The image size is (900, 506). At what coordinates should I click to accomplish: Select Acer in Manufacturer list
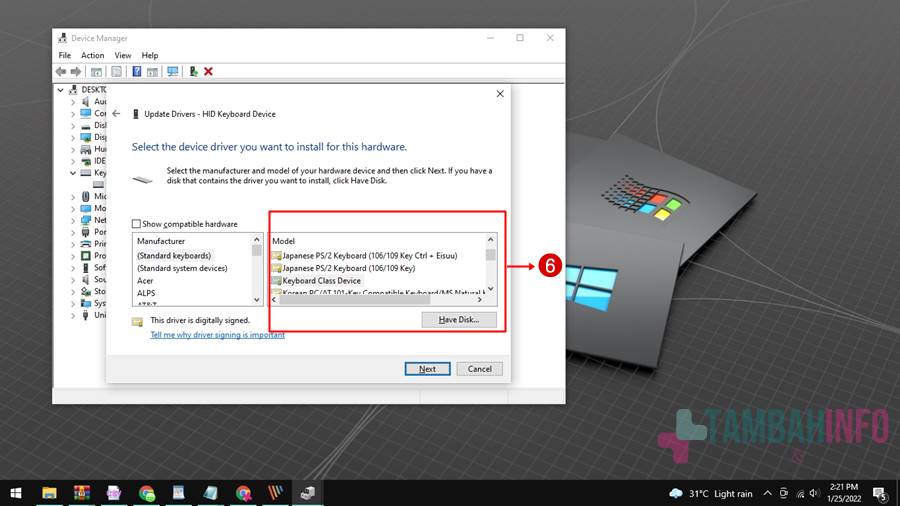click(x=145, y=281)
